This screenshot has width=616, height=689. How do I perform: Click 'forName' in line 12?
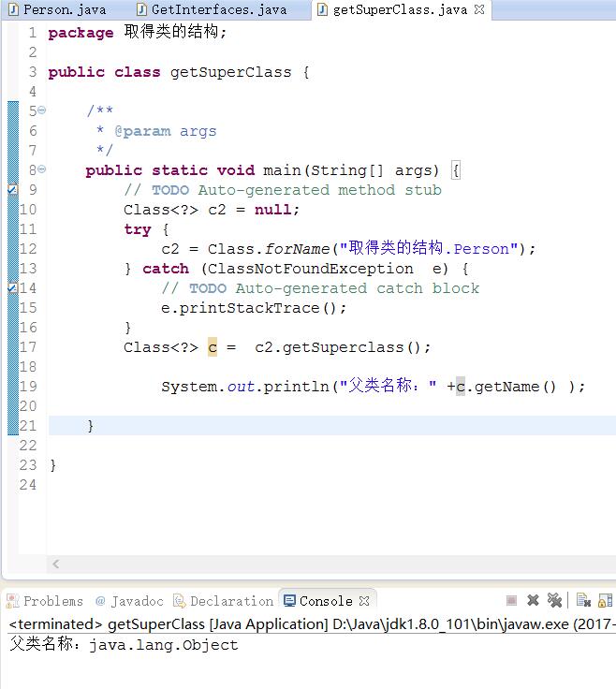[297, 249]
